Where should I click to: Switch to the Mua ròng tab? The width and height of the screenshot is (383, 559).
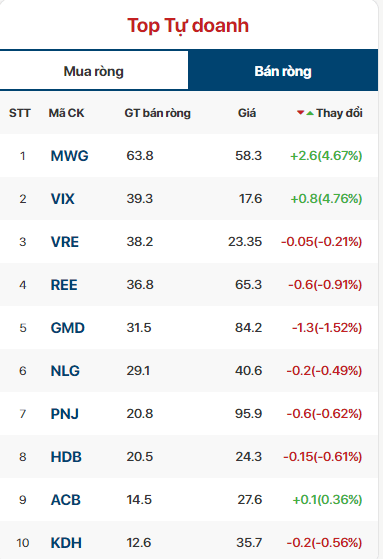point(94,71)
